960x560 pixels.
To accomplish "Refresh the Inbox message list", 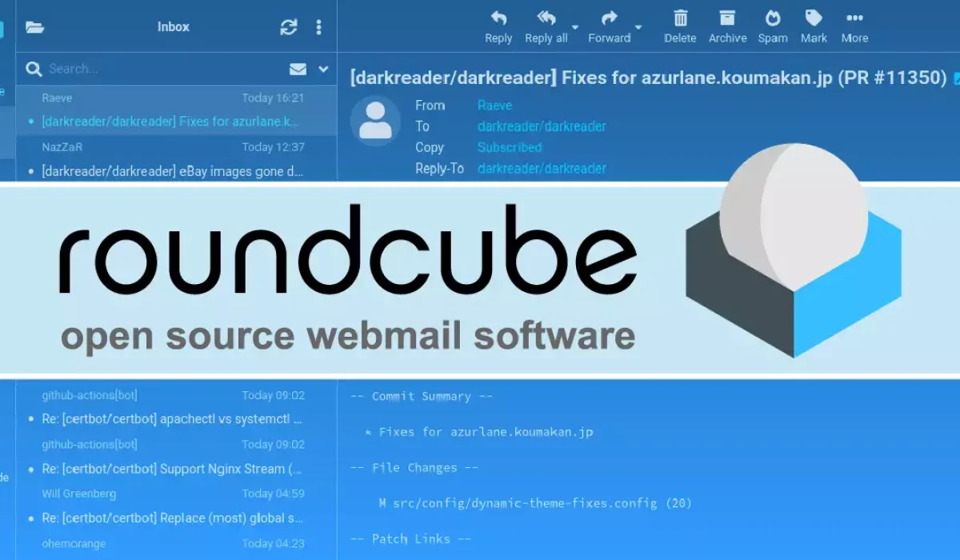I will (x=287, y=26).
